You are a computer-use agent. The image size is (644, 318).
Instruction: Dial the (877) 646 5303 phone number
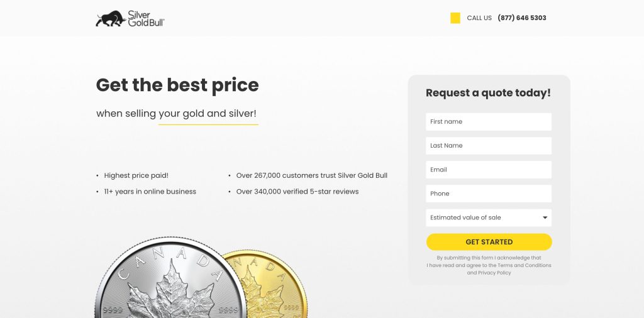tap(522, 18)
